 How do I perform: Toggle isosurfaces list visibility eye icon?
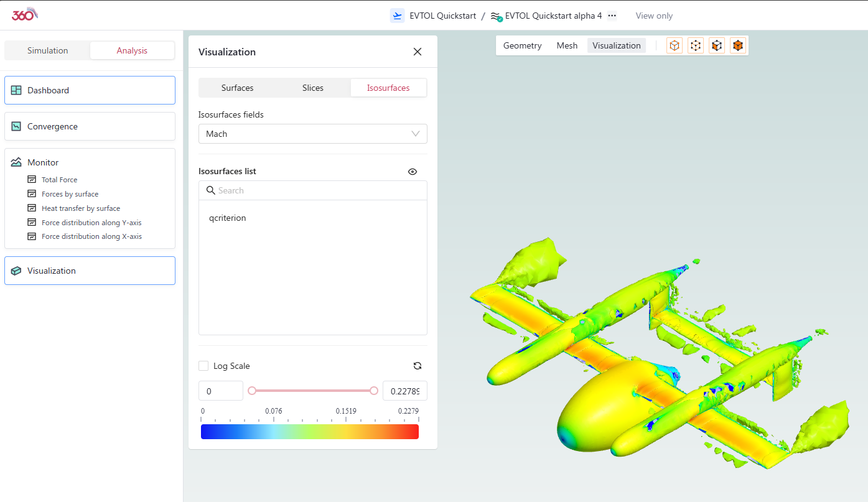pos(413,172)
